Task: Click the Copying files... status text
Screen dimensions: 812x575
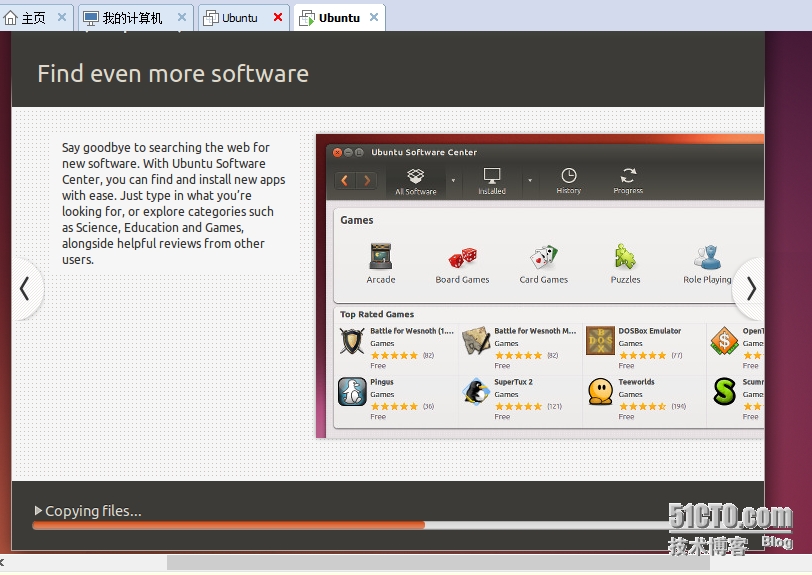Action: [93, 511]
